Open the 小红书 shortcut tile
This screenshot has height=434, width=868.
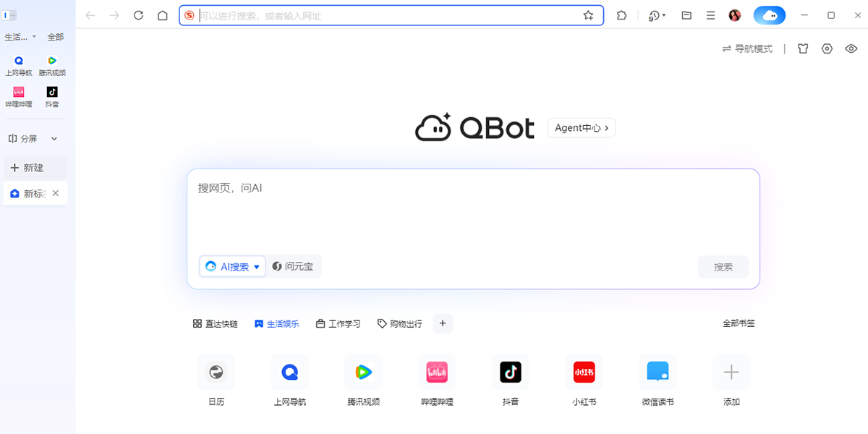(x=584, y=380)
